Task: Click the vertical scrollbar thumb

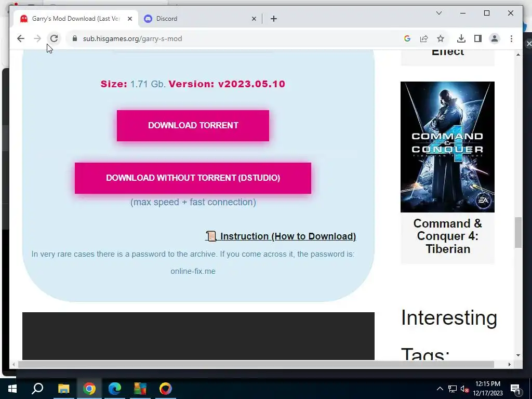Action: 518,232
